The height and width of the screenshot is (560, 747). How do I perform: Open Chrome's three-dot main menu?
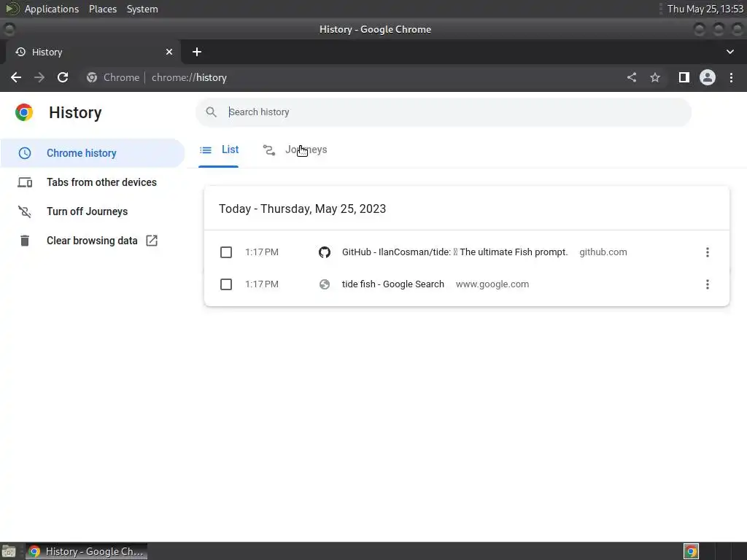pyautogui.click(x=731, y=77)
